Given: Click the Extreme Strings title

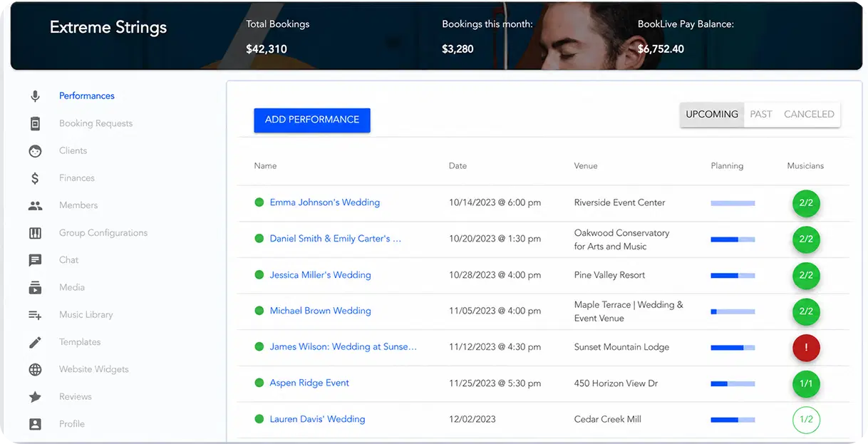Looking at the screenshot, I should tap(108, 28).
